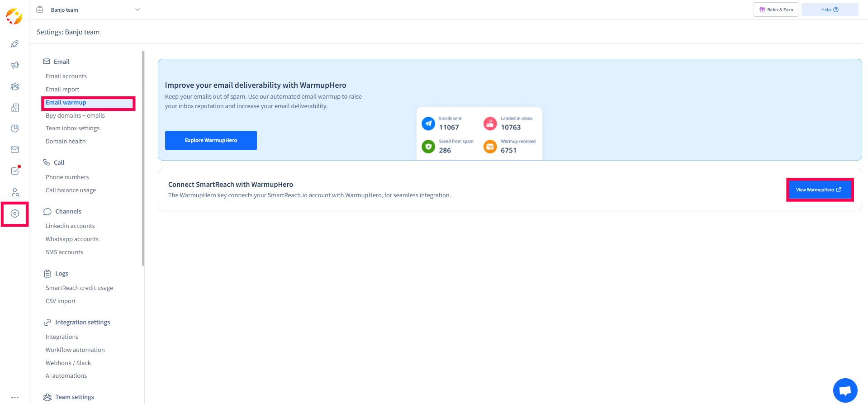Screen dimensions: 868x404
Task: Click the Landed in inbox value 10763
Action: coord(511,128)
